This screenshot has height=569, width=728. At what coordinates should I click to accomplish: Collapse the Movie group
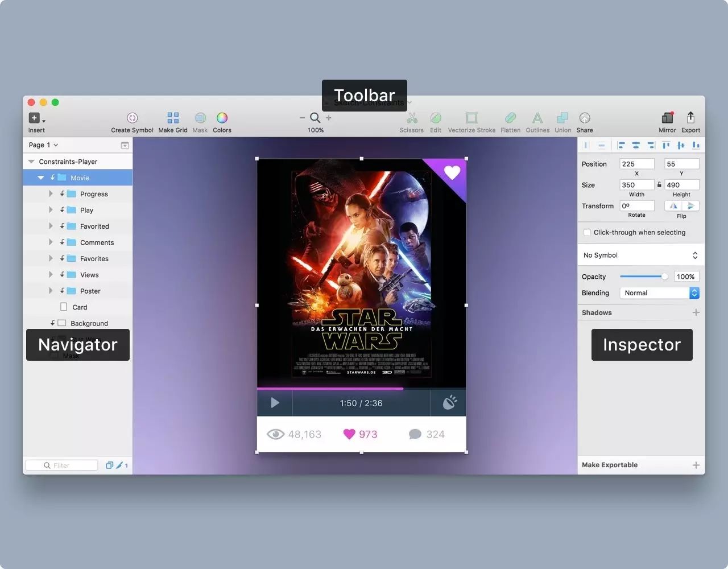(40, 178)
